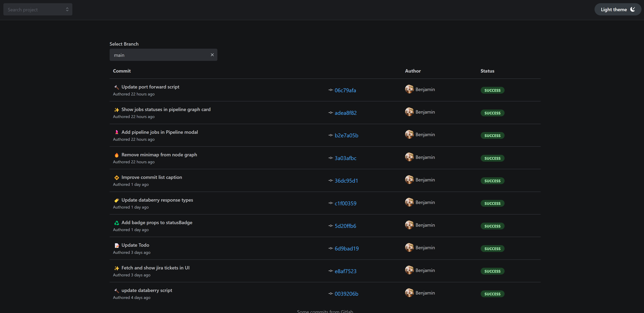
Task: Select the Commit column header
Action: click(122, 71)
